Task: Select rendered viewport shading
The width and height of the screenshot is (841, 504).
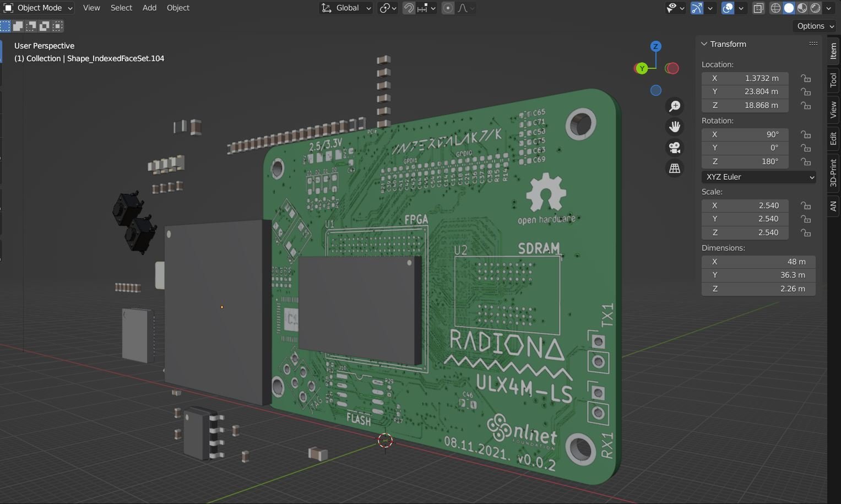Action: [816, 8]
